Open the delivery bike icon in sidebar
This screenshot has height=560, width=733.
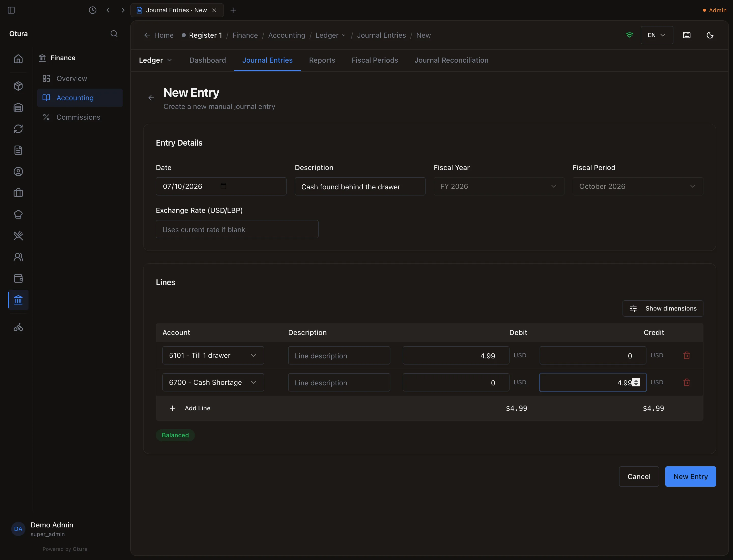coord(18,327)
